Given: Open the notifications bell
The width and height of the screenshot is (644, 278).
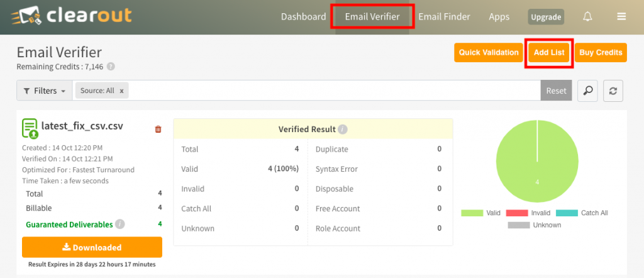Looking at the screenshot, I should [588, 16].
